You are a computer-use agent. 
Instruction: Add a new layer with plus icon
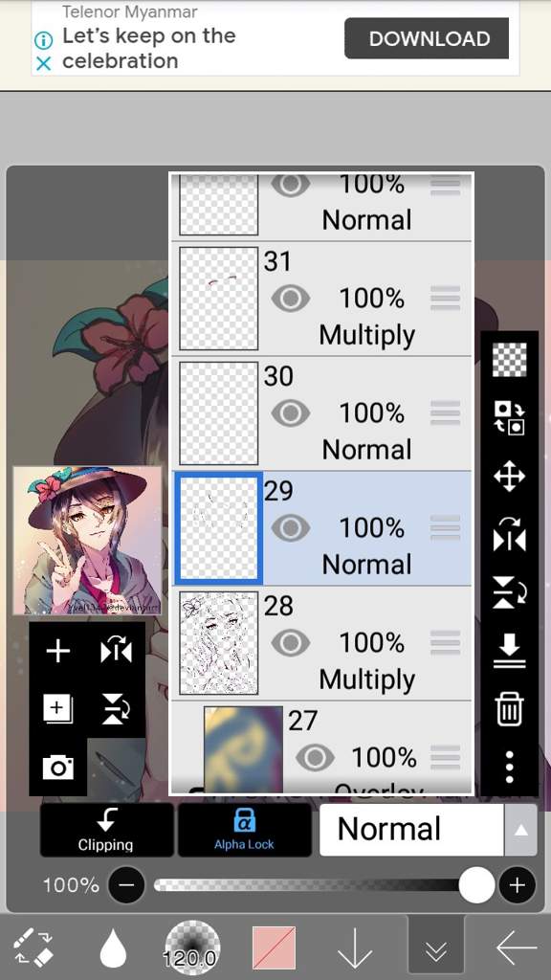(57, 652)
